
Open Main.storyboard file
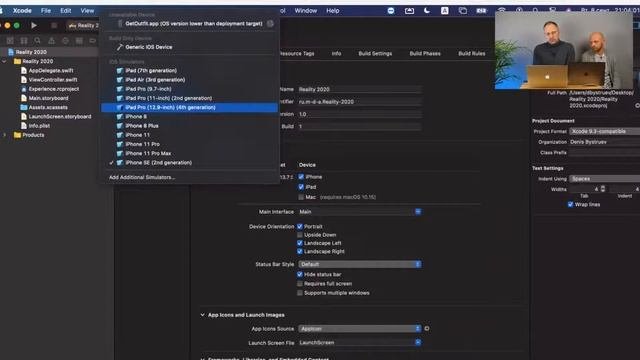(48, 98)
